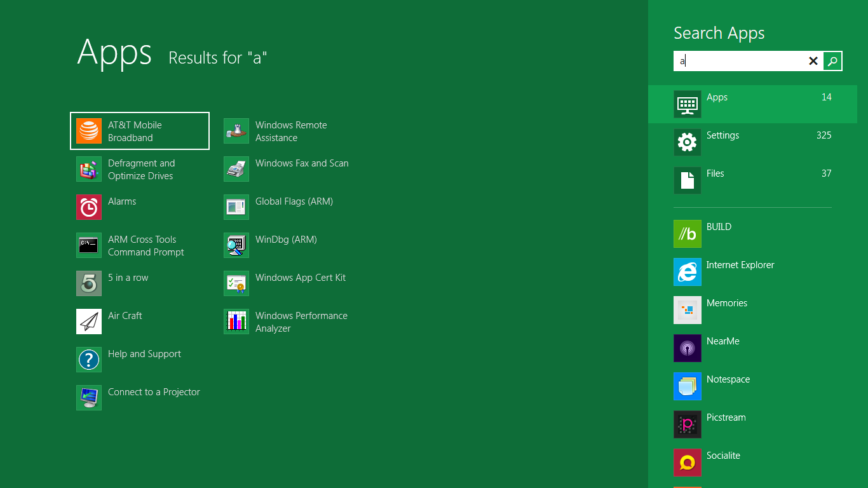Open Defragment and Optimize Drives
The height and width of the screenshot is (488, 868).
(x=140, y=169)
